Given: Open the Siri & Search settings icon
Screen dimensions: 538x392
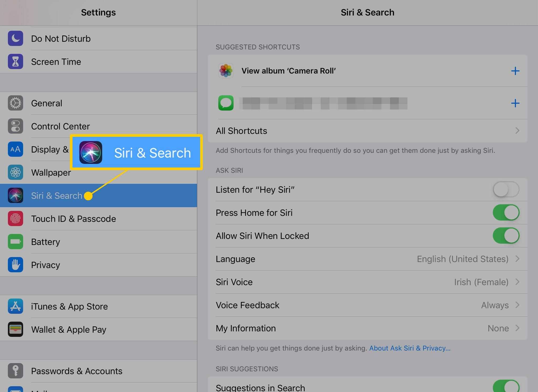Looking at the screenshot, I should (x=15, y=195).
